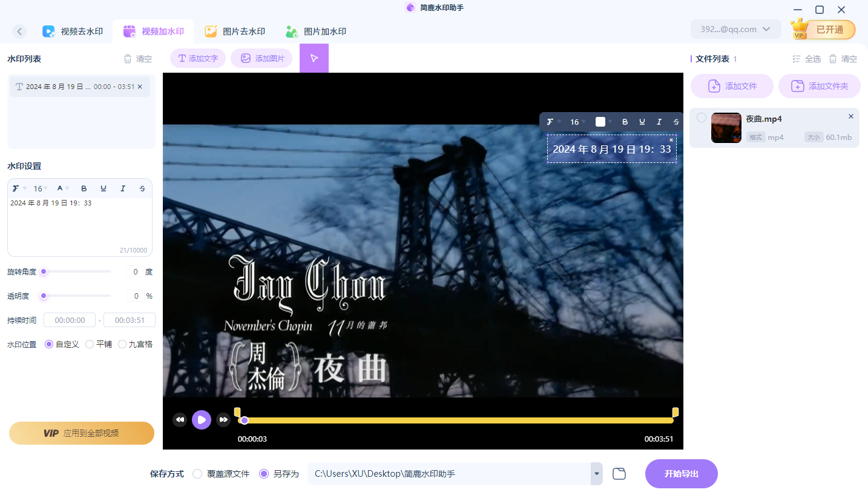
Task: Switch to the 图片去水印 tab
Action: point(235,31)
